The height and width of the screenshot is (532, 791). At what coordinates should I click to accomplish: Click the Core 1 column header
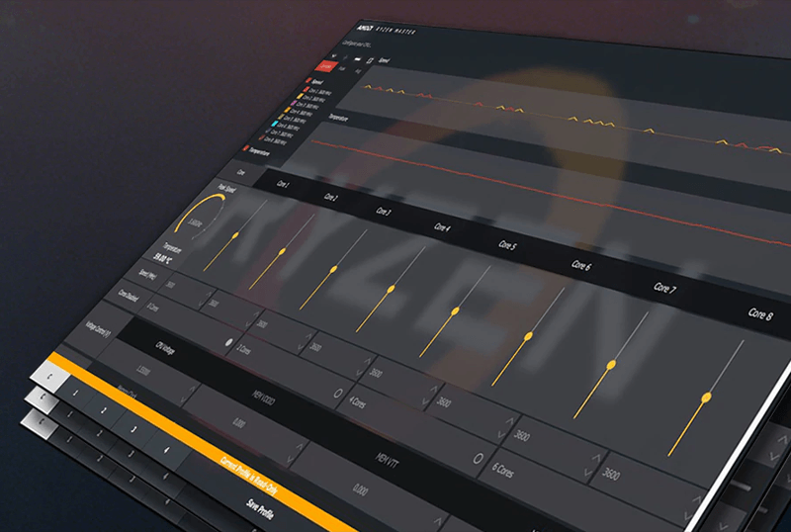click(283, 184)
